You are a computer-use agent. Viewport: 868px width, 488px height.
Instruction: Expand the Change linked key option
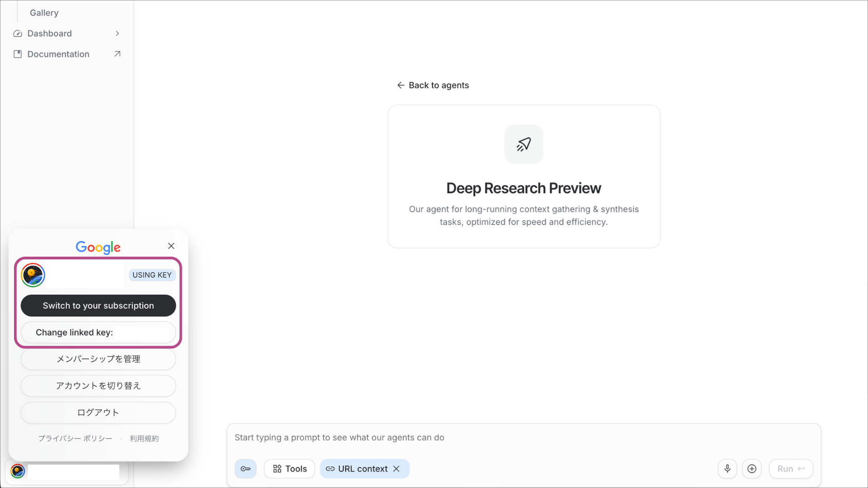(98, 332)
